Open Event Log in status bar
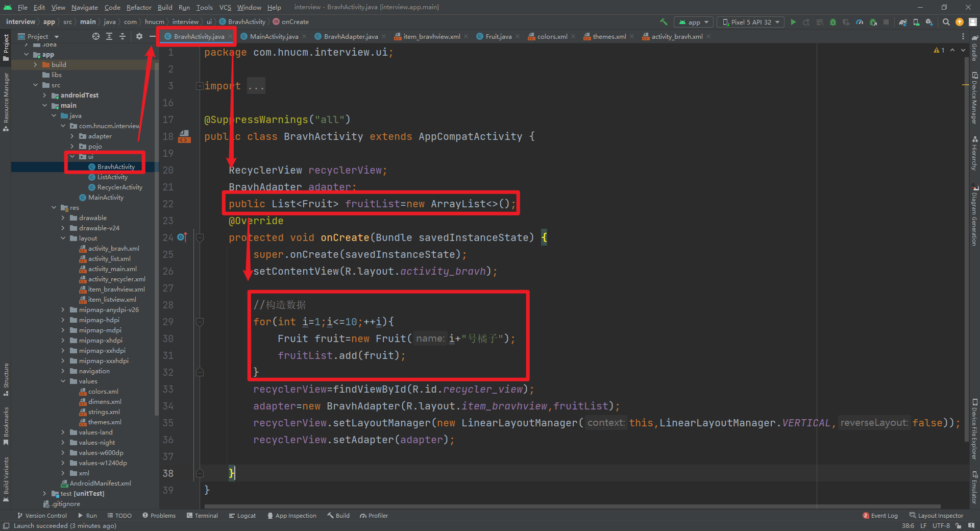This screenshot has height=531, width=980. [880, 516]
